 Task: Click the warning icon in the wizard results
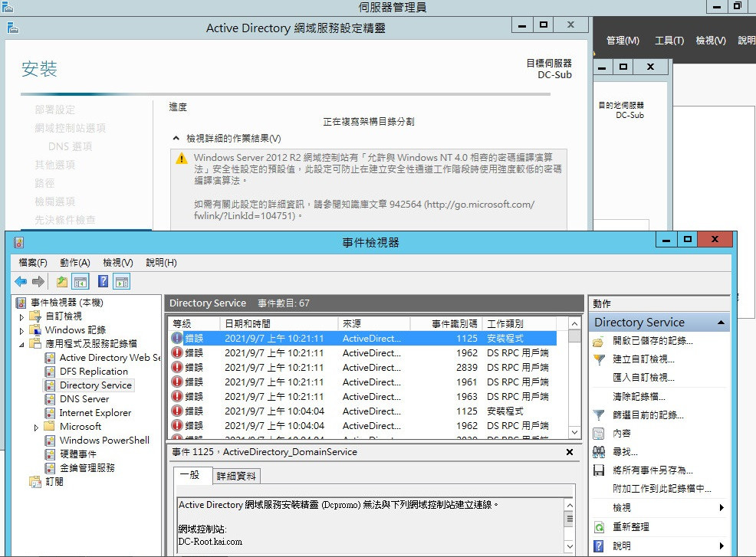182,159
